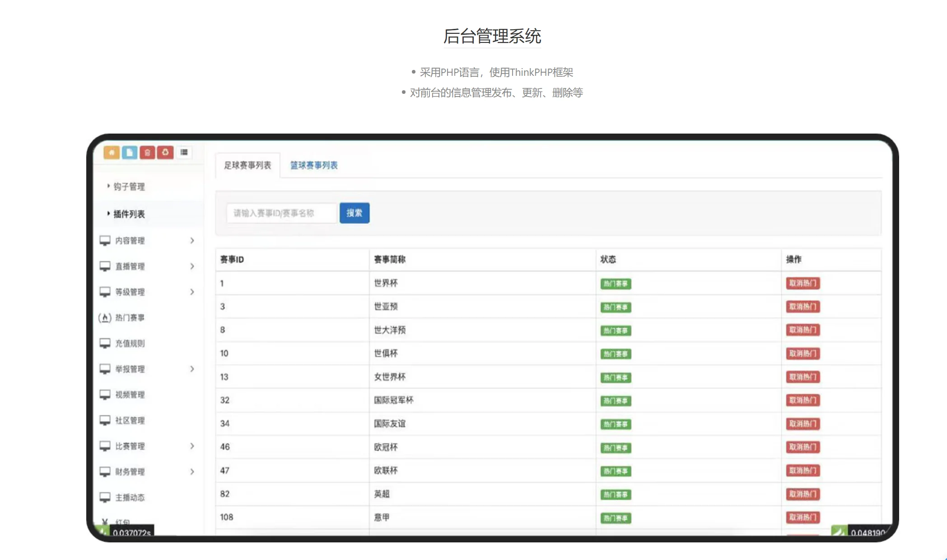
Task: Click 取消热门 for the 英超 row
Action: (802, 494)
